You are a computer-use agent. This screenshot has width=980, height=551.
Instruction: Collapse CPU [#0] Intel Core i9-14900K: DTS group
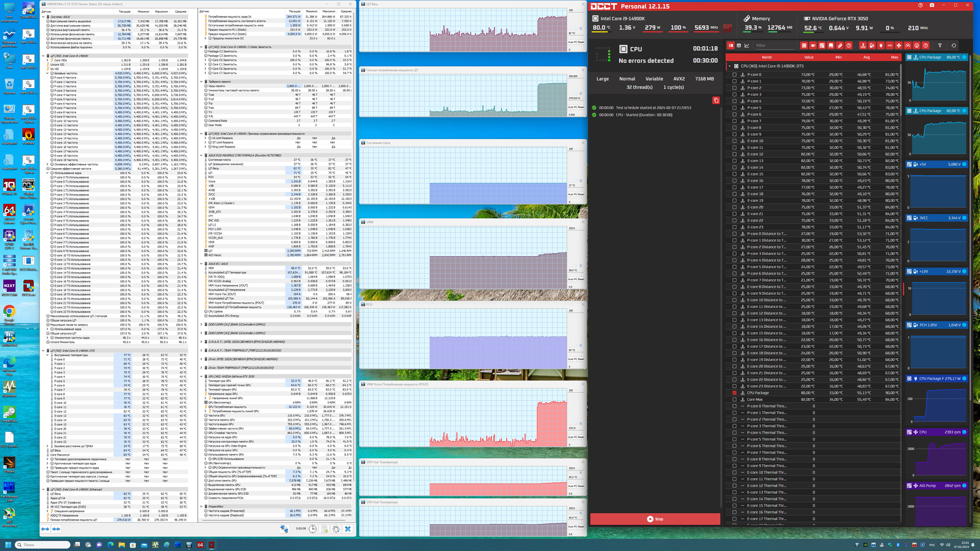pos(730,66)
